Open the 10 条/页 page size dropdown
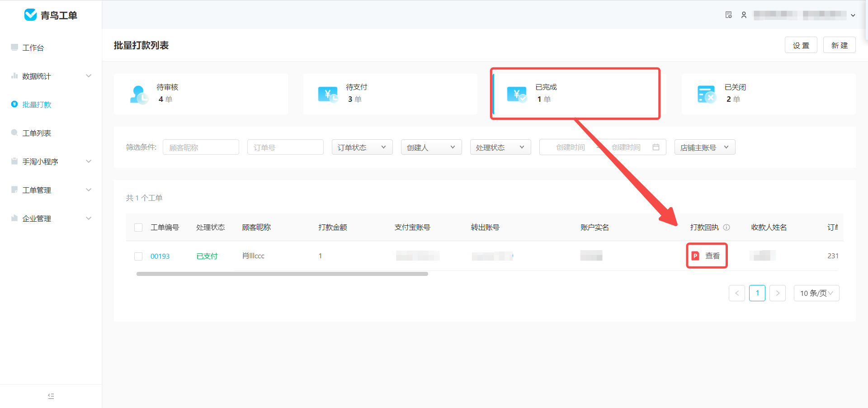Screen dimensions: 868x408 [816, 293]
